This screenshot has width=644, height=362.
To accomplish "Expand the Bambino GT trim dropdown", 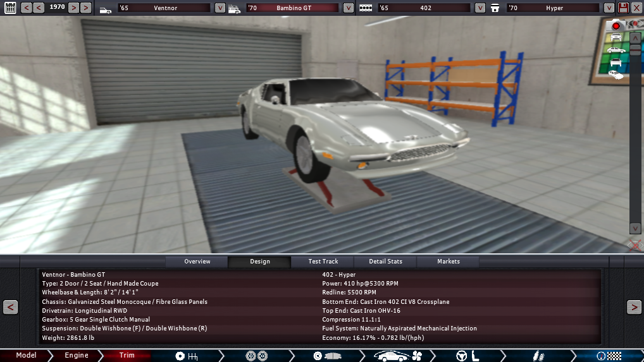I will [349, 8].
